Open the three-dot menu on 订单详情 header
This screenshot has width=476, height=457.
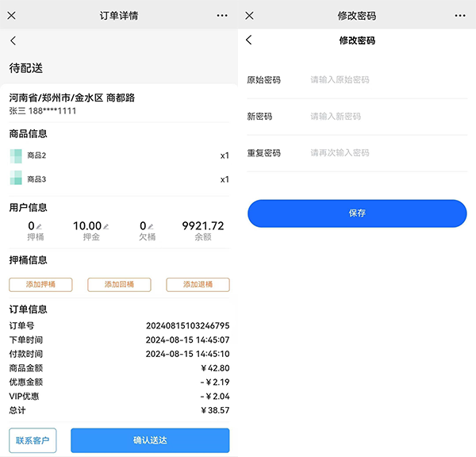[221, 15]
